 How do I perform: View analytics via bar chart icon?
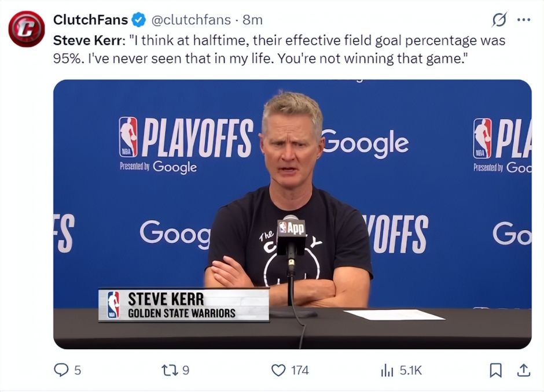(x=387, y=371)
